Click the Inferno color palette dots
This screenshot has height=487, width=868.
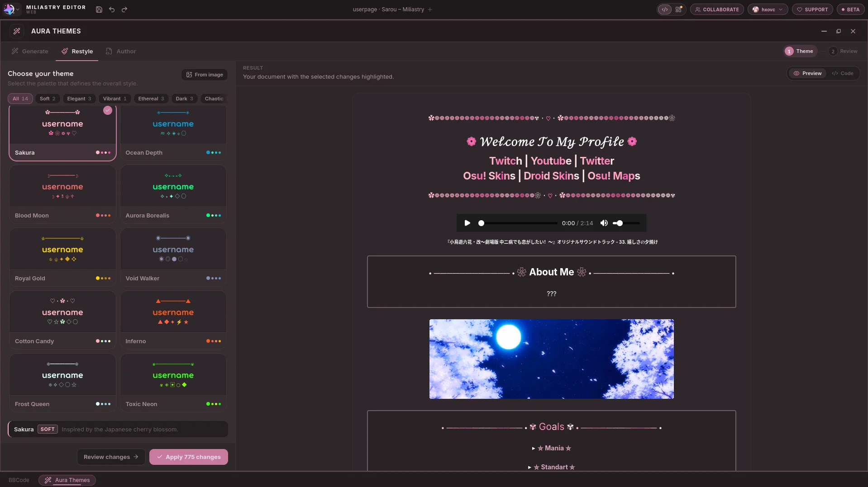pyautogui.click(x=214, y=341)
